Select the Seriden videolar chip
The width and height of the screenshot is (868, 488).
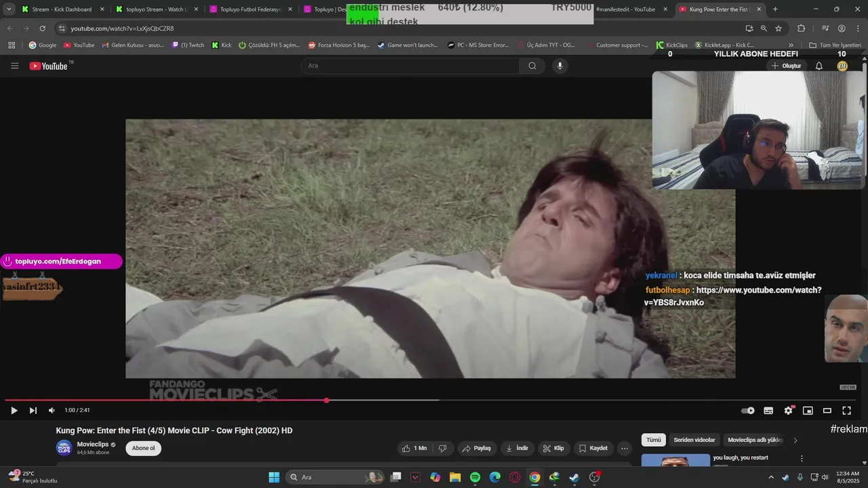[x=694, y=440]
